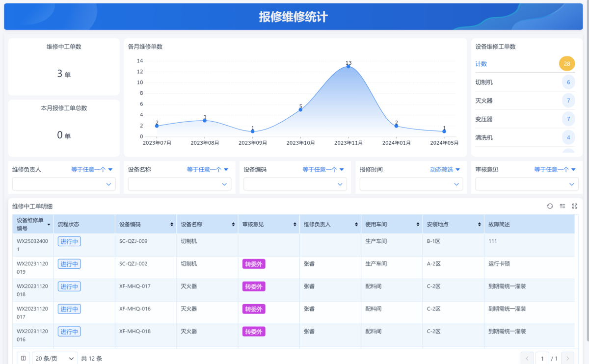This screenshot has height=364, width=589.
Task: Click the sort settings icon above the table
Action: (562, 207)
